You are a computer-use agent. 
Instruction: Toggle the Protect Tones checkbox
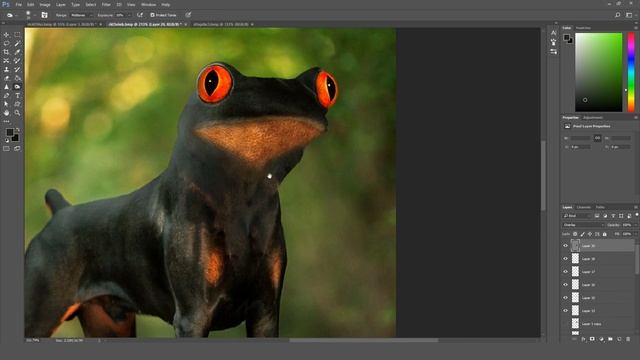tap(152, 15)
